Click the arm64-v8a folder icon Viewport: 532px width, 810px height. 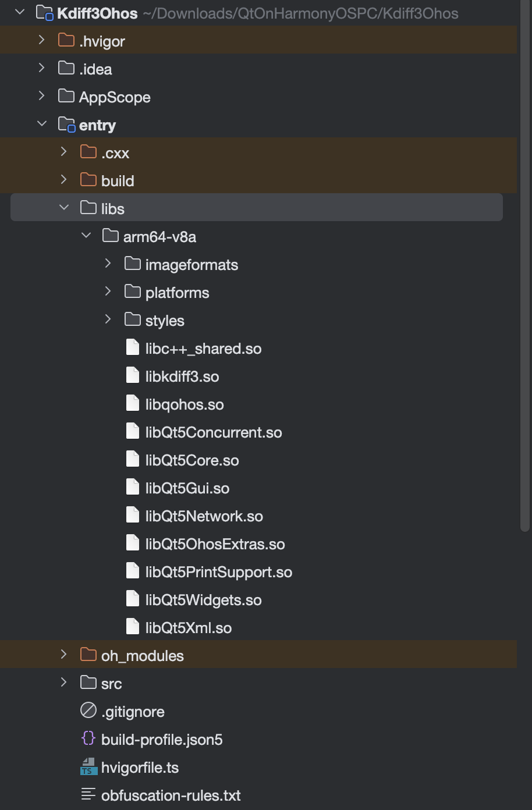(111, 235)
